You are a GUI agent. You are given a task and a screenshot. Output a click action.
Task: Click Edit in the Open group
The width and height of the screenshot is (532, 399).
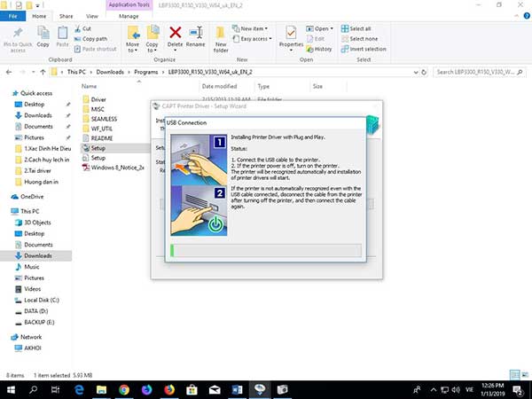(316, 39)
